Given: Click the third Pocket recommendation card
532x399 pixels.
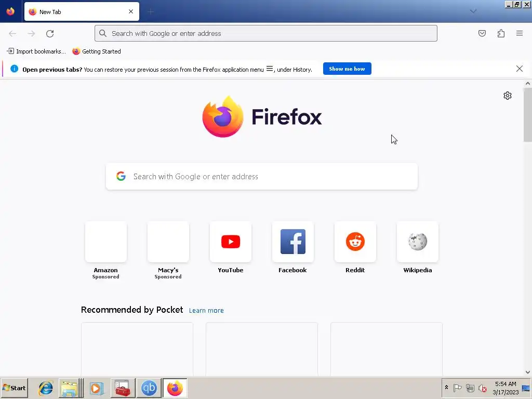Looking at the screenshot, I should [x=387, y=349].
